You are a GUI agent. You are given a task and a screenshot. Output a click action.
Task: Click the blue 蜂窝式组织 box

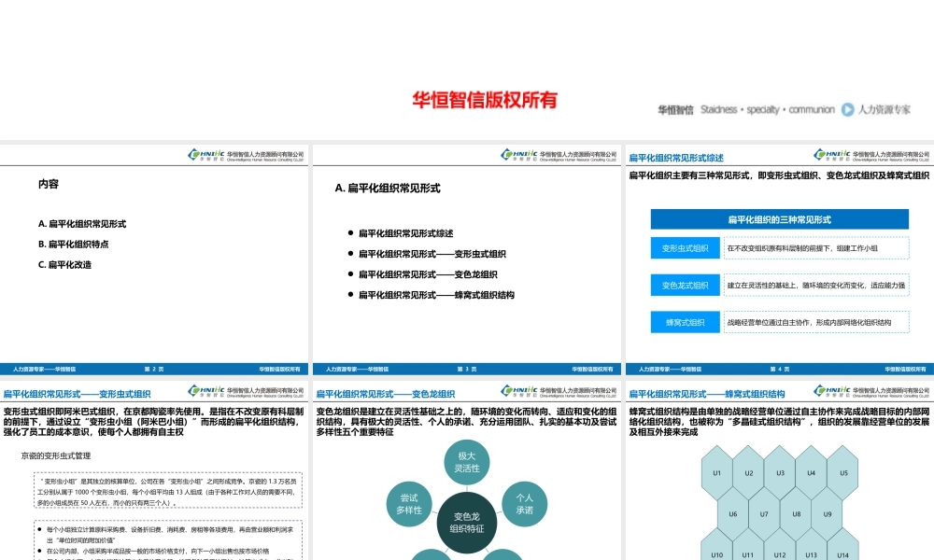(685, 323)
